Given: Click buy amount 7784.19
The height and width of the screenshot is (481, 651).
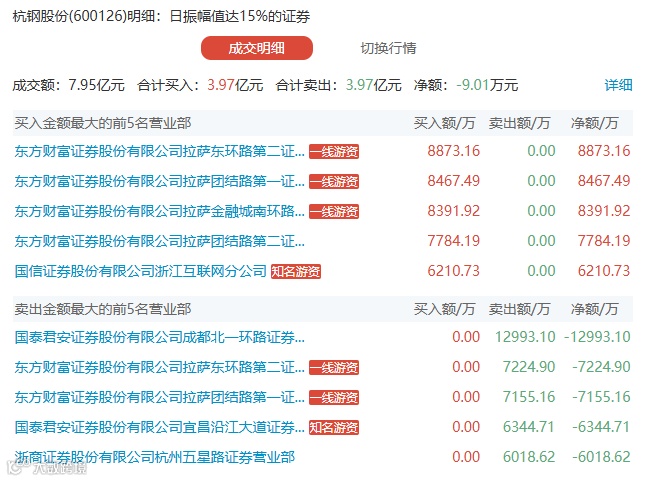Looking at the screenshot, I should click(454, 241).
